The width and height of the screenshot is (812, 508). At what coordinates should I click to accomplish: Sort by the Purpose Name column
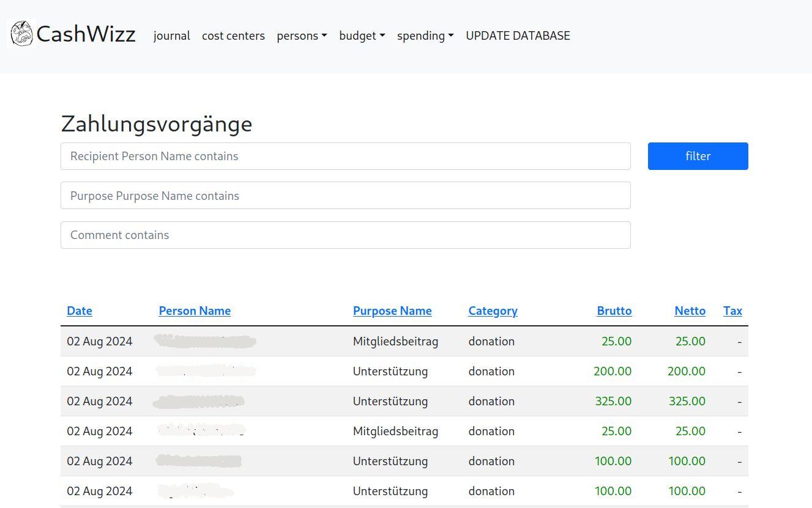pos(392,311)
